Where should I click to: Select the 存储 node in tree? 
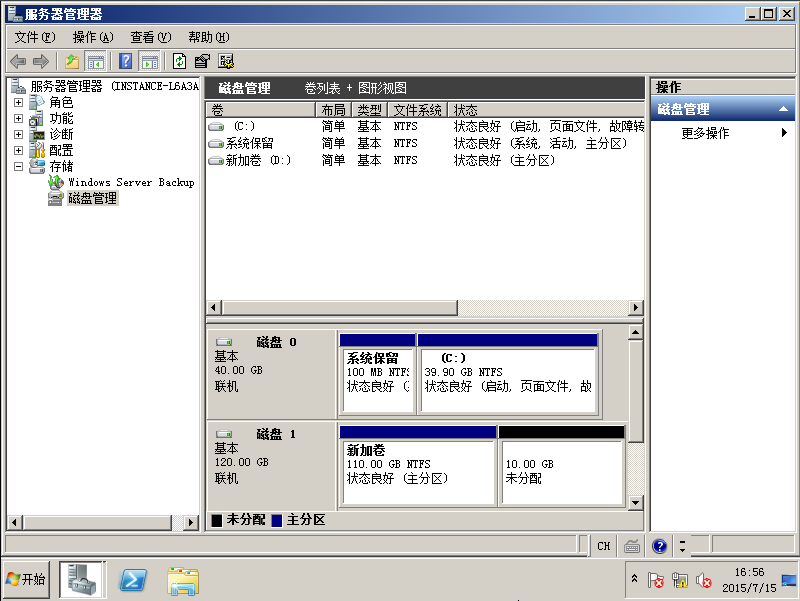(61, 166)
